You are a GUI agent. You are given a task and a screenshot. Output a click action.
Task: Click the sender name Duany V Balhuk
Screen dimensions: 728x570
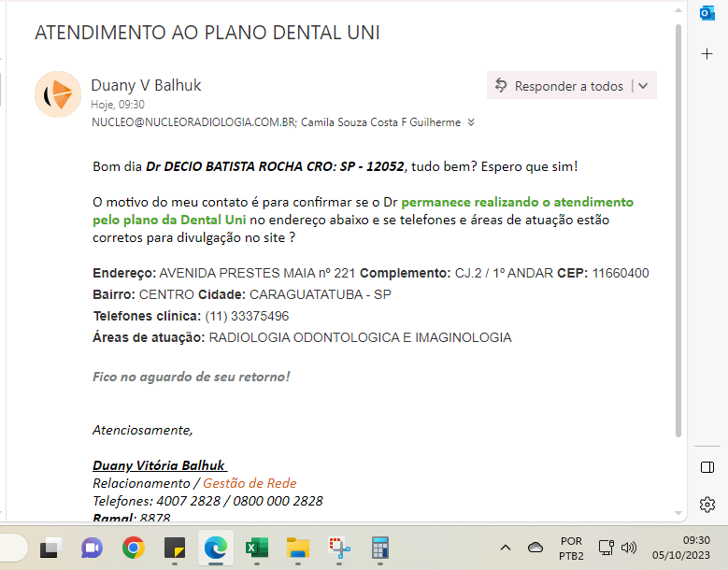(146, 85)
